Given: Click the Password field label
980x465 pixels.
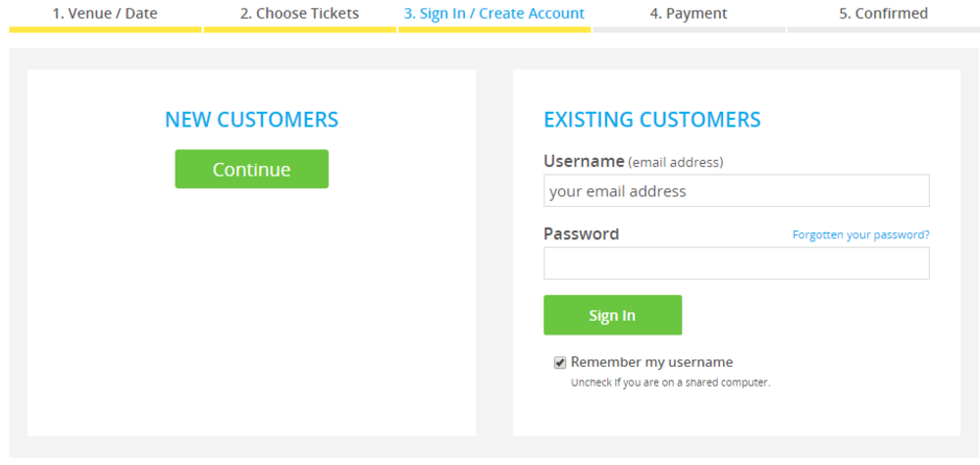Looking at the screenshot, I should click(581, 233).
